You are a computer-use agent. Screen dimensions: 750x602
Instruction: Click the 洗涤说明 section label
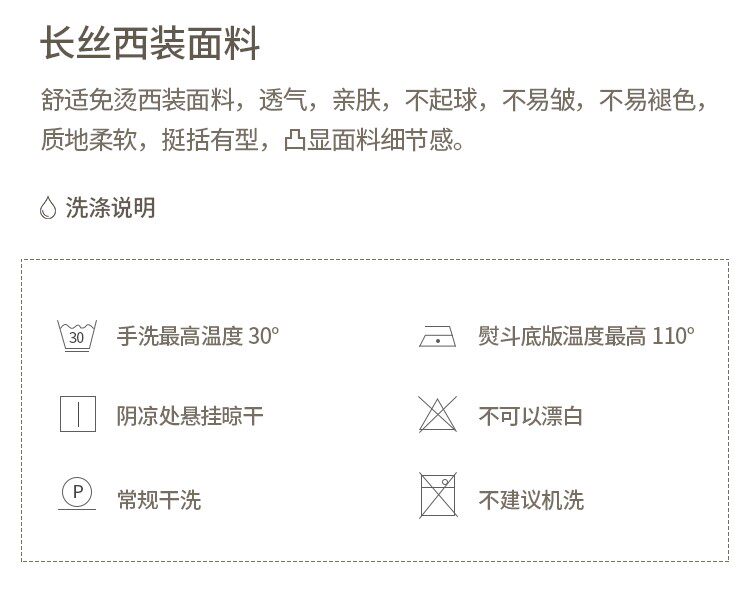(x=110, y=208)
